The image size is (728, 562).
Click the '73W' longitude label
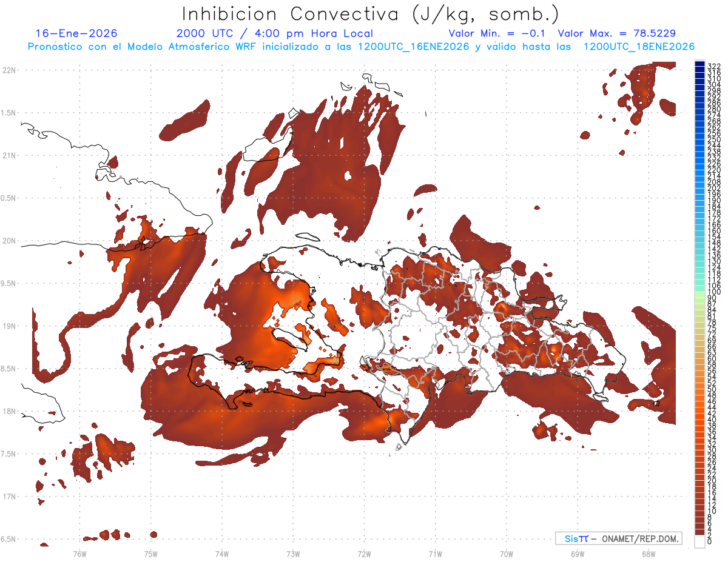[293, 554]
